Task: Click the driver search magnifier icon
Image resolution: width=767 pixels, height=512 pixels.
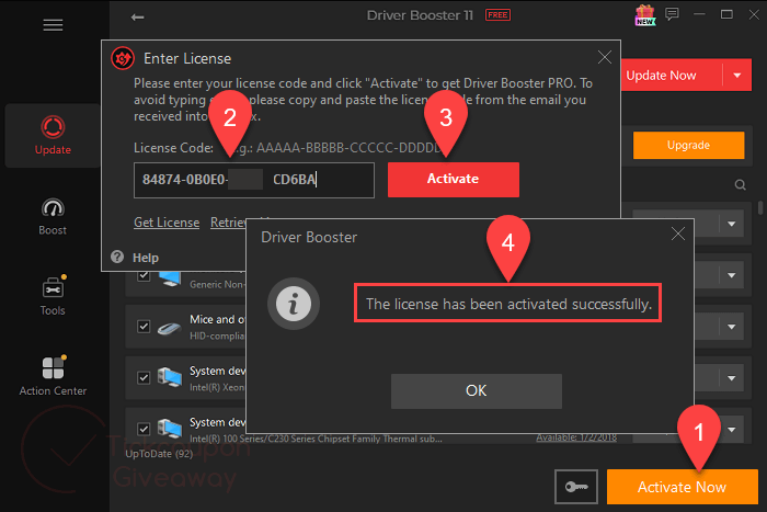Action: (740, 185)
